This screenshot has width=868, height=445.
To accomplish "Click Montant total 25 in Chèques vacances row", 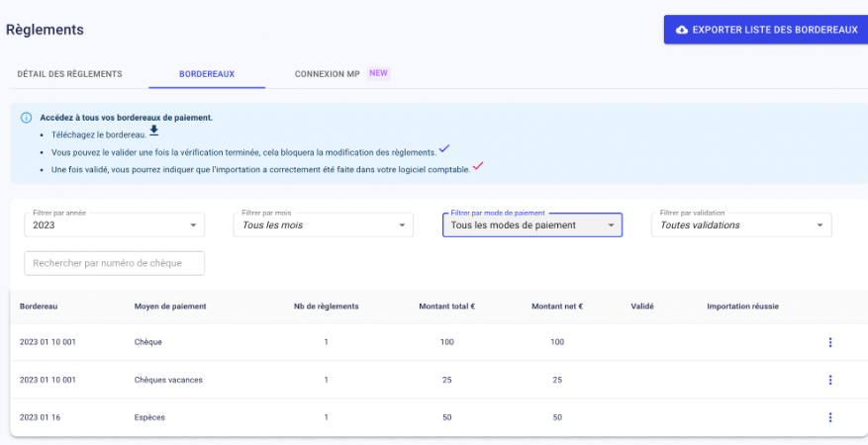I will pyautogui.click(x=446, y=380).
